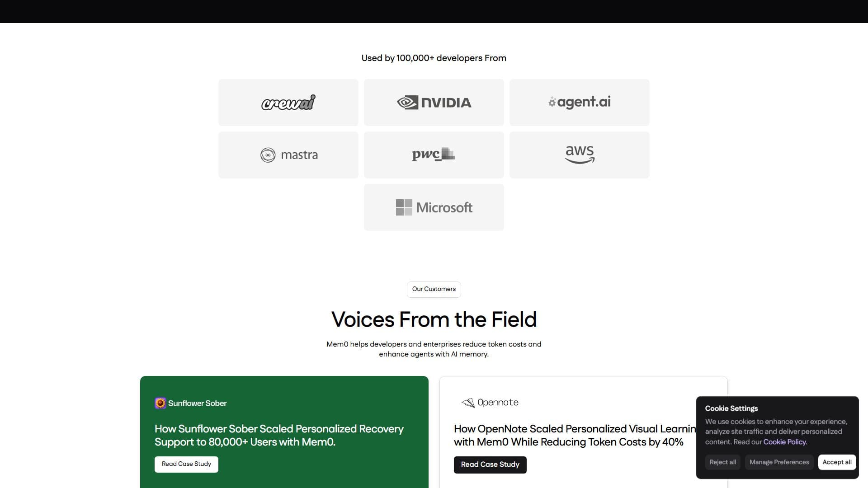Click the Voices From the Field heading
The height and width of the screenshot is (488, 868).
pos(434,319)
